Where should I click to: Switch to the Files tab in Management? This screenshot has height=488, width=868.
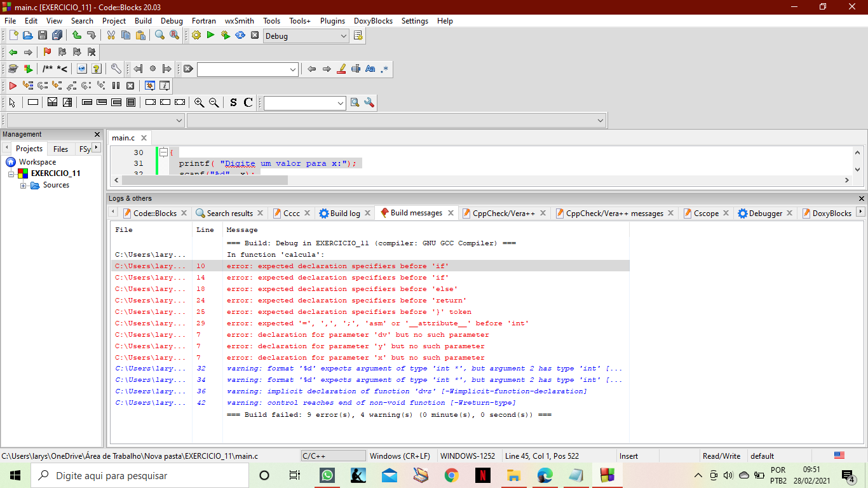[61, 149]
